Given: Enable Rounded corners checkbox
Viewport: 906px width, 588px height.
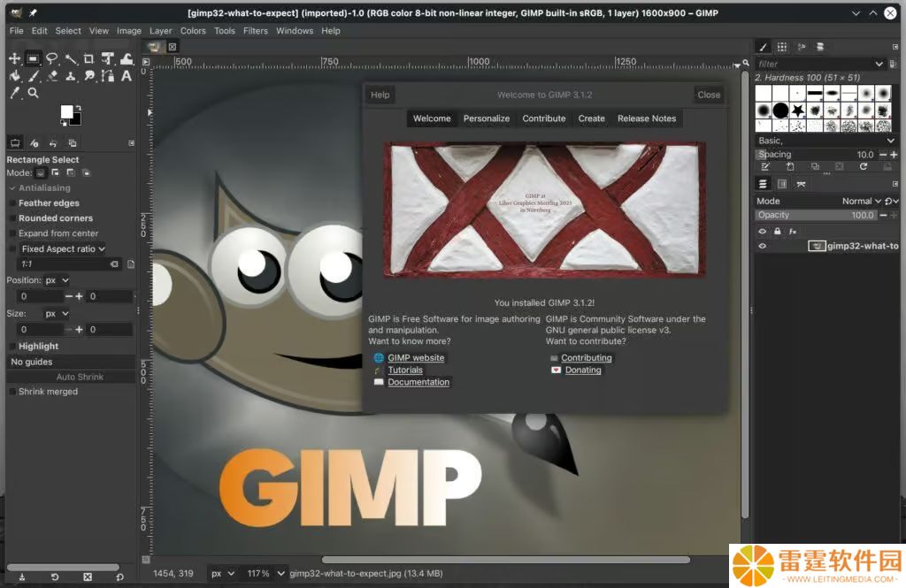Looking at the screenshot, I should click(x=12, y=218).
